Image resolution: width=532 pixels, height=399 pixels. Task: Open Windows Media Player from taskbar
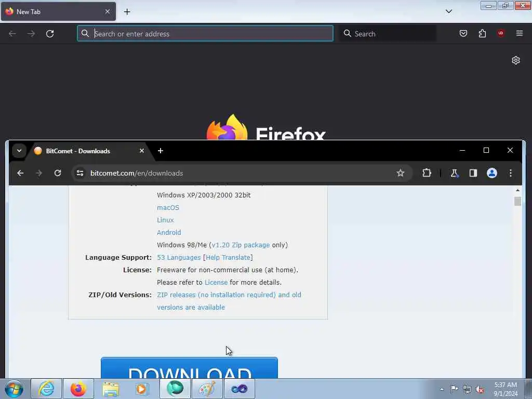[x=142, y=389]
